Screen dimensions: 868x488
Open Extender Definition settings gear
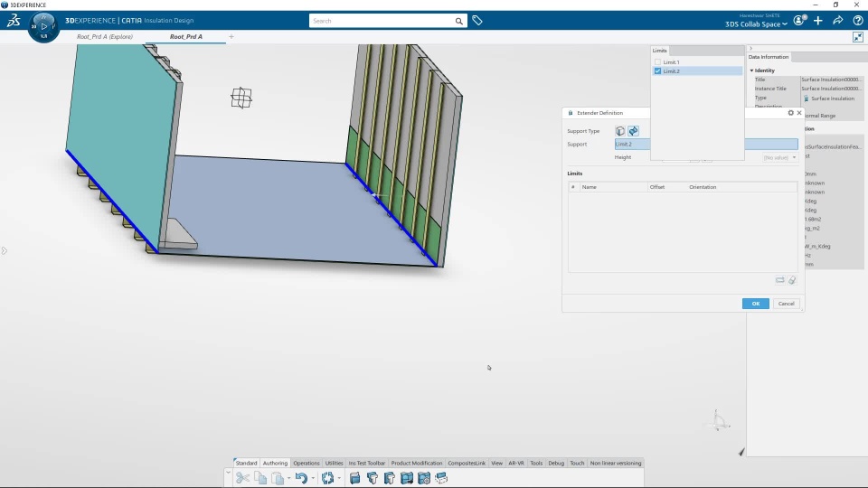(x=790, y=113)
